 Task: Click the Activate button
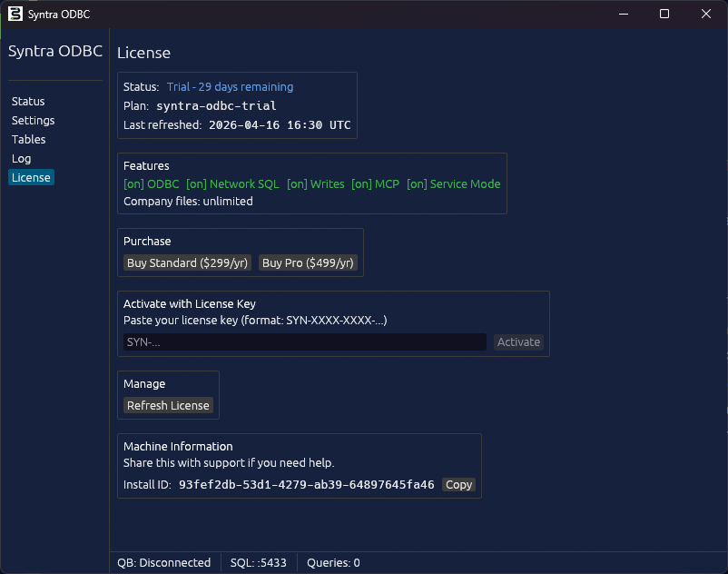518,342
